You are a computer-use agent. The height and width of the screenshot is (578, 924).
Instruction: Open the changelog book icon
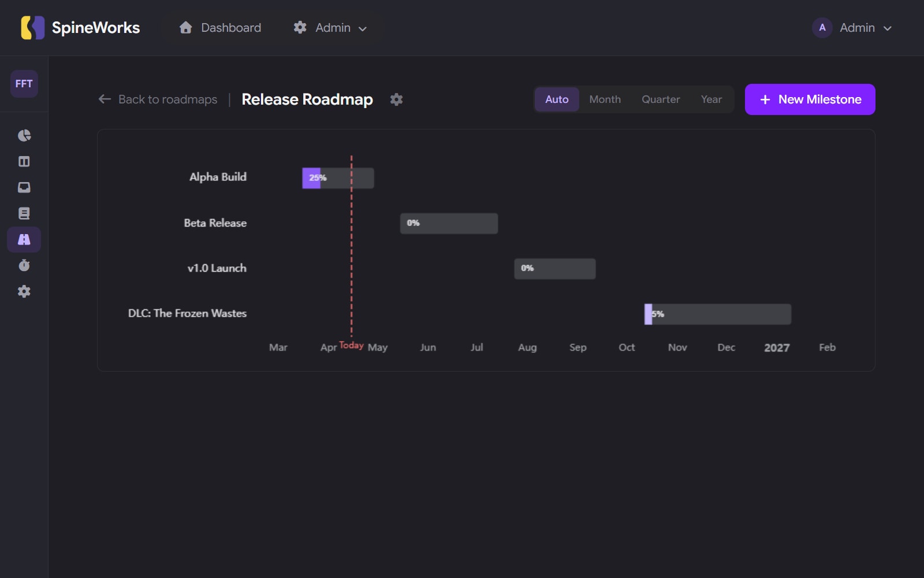tap(24, 213)
